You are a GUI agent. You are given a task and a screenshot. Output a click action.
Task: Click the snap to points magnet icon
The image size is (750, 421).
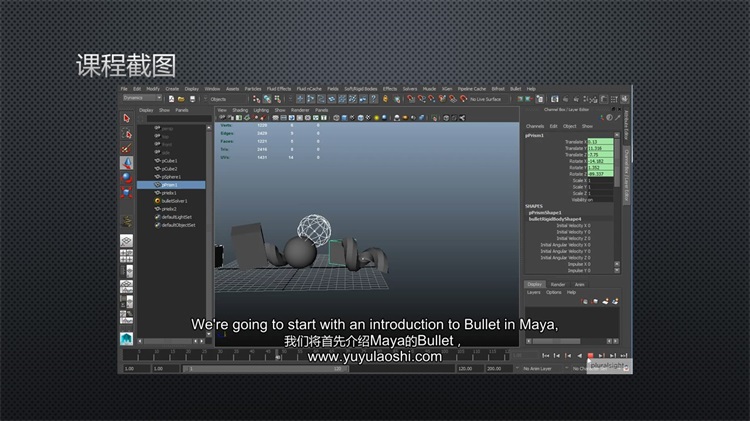[432, 99]
